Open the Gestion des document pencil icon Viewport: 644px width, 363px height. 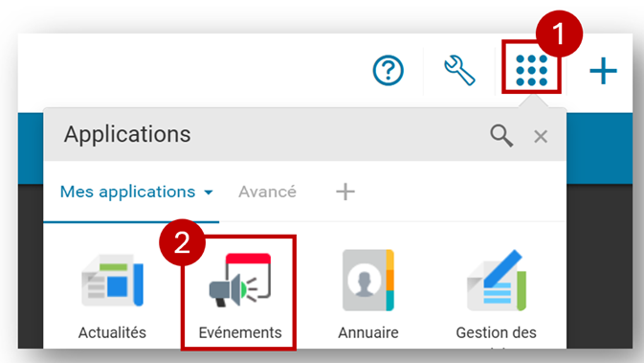[x=497, y=280]
